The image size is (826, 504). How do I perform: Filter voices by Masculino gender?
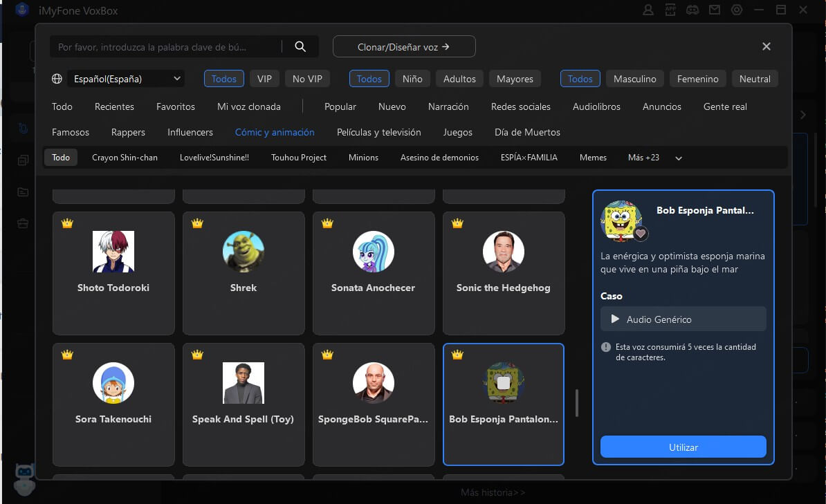point(635,79)
